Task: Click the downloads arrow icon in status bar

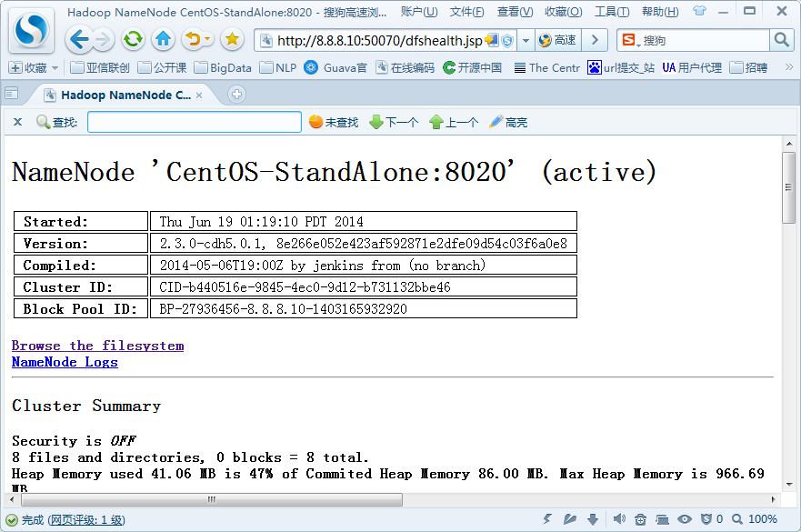Action: [593, 519]
